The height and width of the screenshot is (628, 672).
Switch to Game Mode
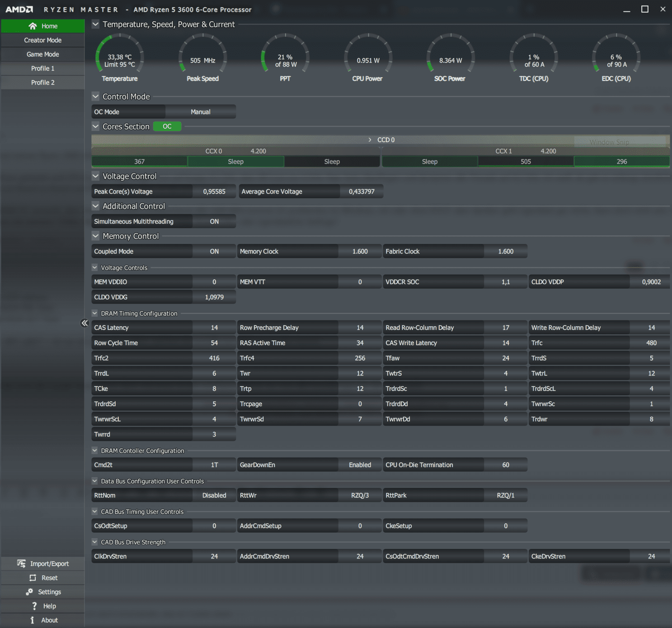point(43,54)
